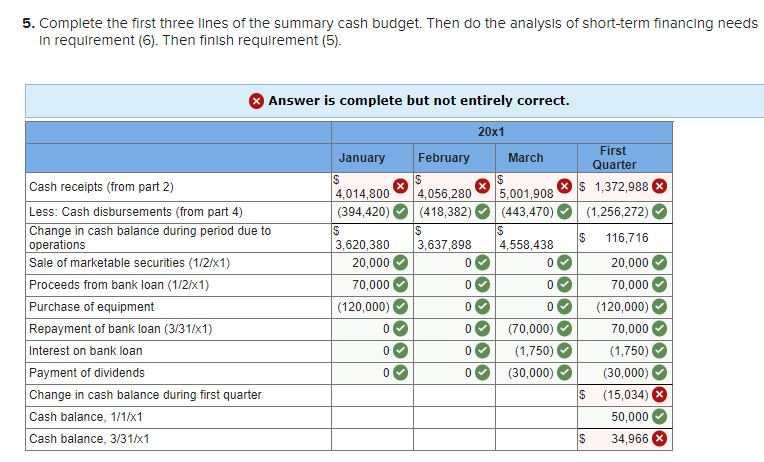The width and height of the screenshot is (764, 462).
Task: Click the 'Cash receipts (from part 2)' row label
Action: pos(101,187)
